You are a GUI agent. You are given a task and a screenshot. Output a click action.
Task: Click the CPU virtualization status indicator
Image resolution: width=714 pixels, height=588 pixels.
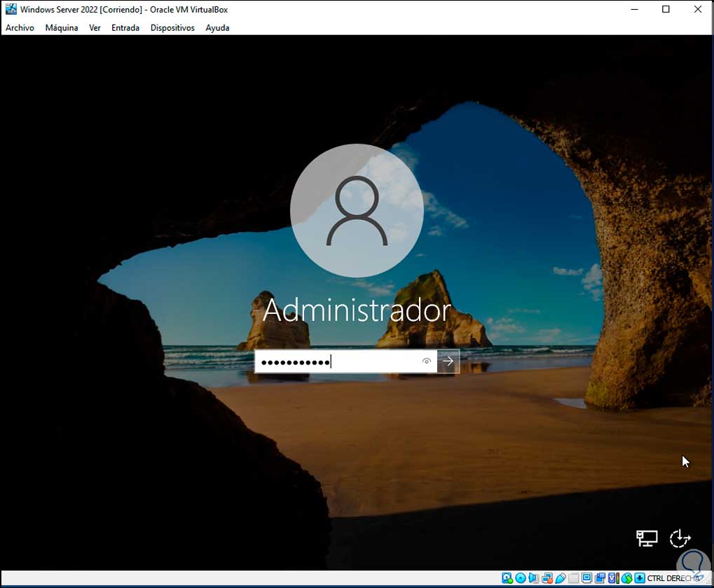[613, 578]
